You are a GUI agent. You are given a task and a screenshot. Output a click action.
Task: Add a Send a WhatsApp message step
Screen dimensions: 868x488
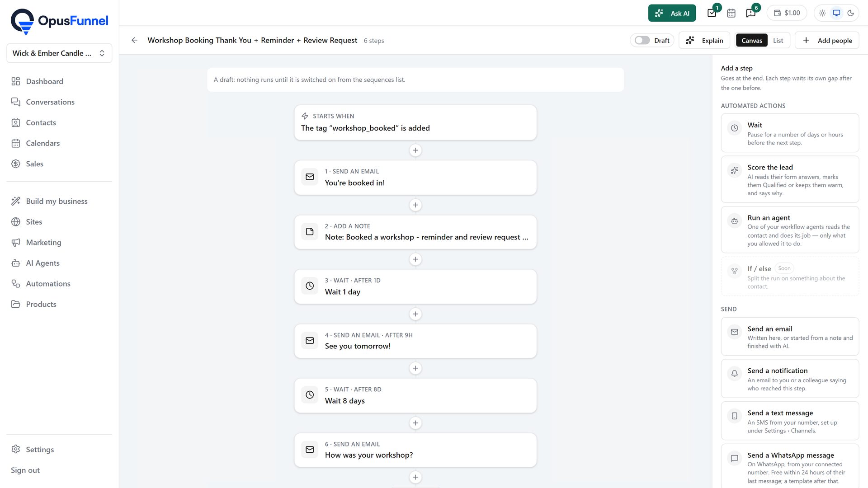[x=790, y=466]
